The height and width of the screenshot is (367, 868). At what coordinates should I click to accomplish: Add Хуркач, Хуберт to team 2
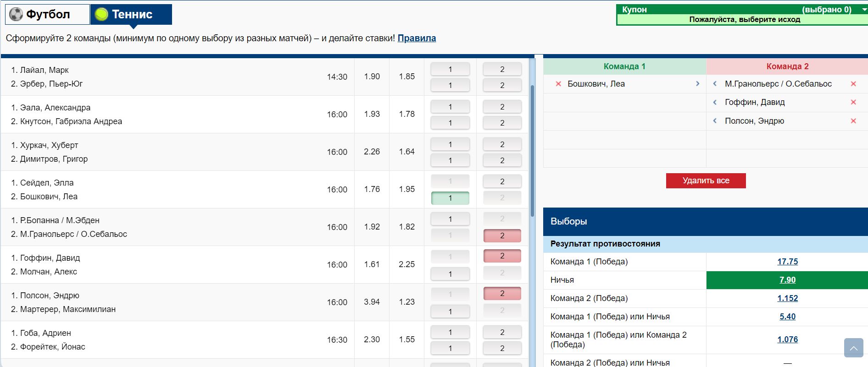pos(502,144)
